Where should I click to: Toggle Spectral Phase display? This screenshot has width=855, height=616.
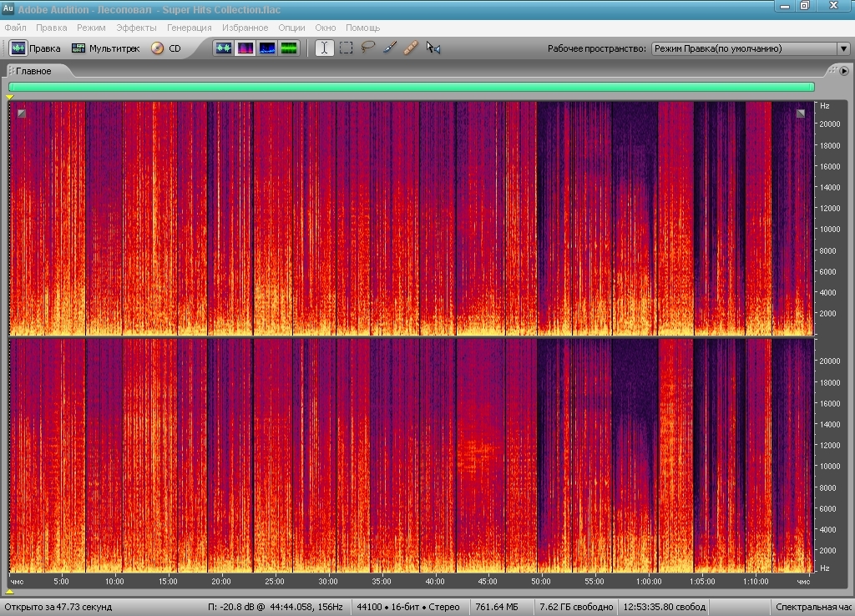coord(288,48)
